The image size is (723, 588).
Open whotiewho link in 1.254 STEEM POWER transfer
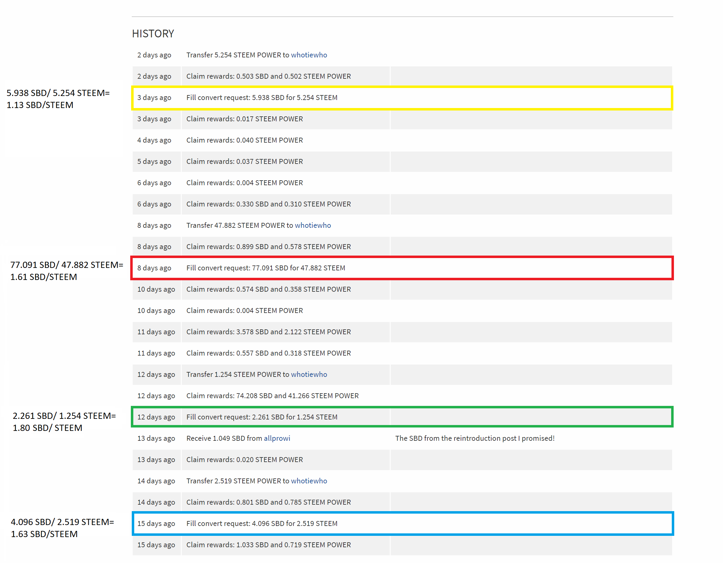[x=309, y=374]
